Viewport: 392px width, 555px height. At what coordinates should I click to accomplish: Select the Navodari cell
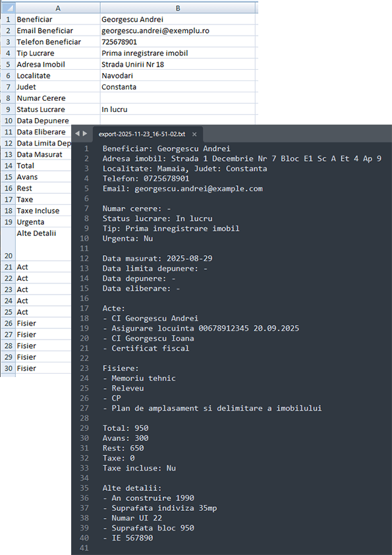coord(178,76)
